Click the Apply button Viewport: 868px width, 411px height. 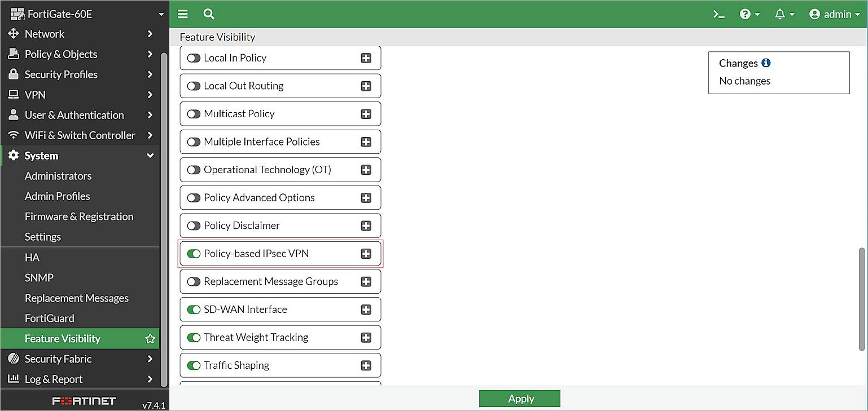pyautogui.click(x=519, y=398)
